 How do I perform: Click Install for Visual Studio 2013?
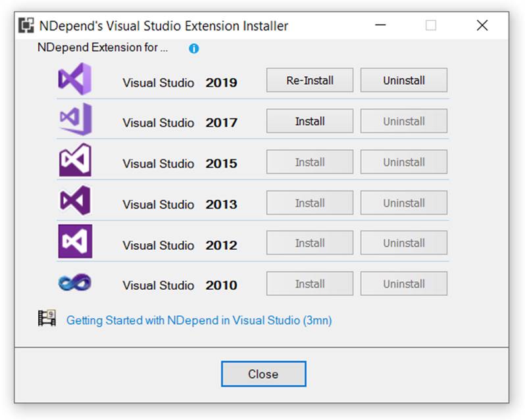point(310,202)
